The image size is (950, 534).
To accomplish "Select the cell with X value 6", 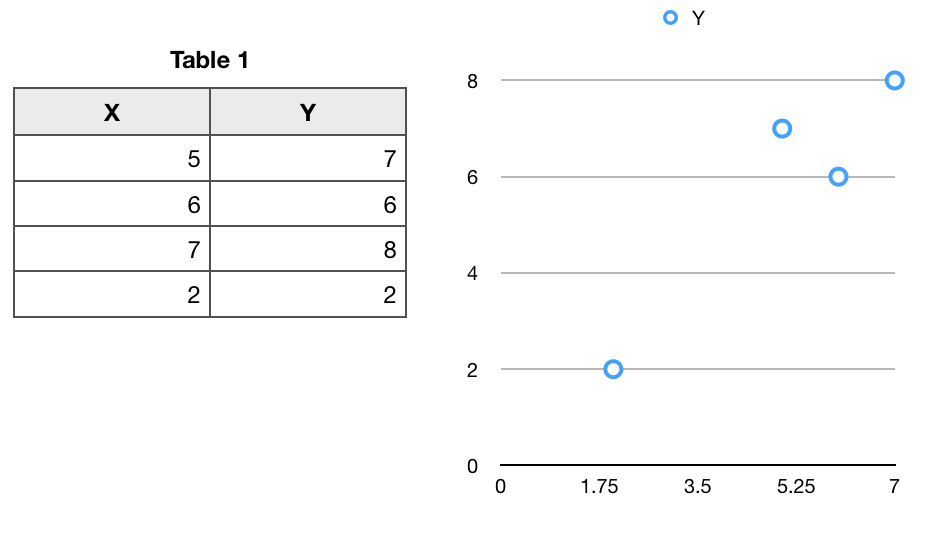I will tap(112, 204).
